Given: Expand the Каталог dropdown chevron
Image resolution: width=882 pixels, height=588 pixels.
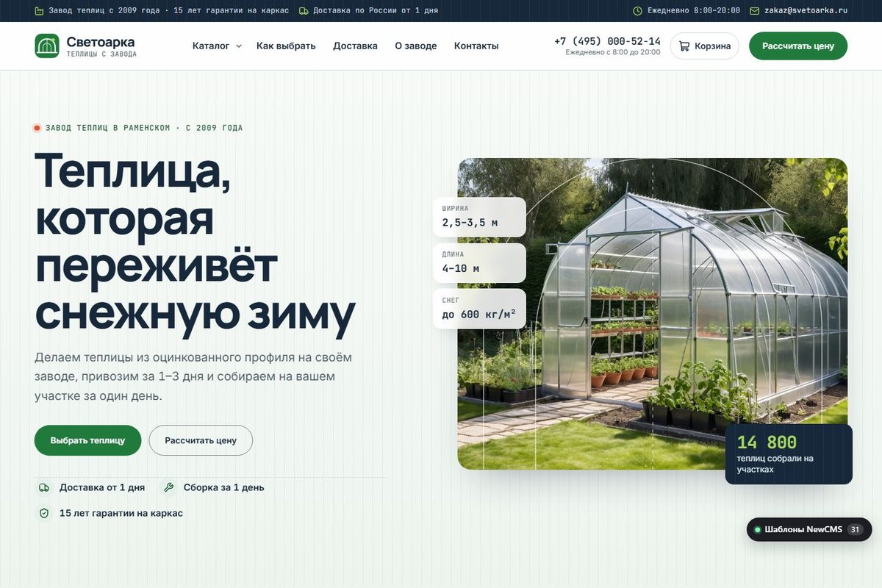Looking at the screenshot, I should click(238, 46).
